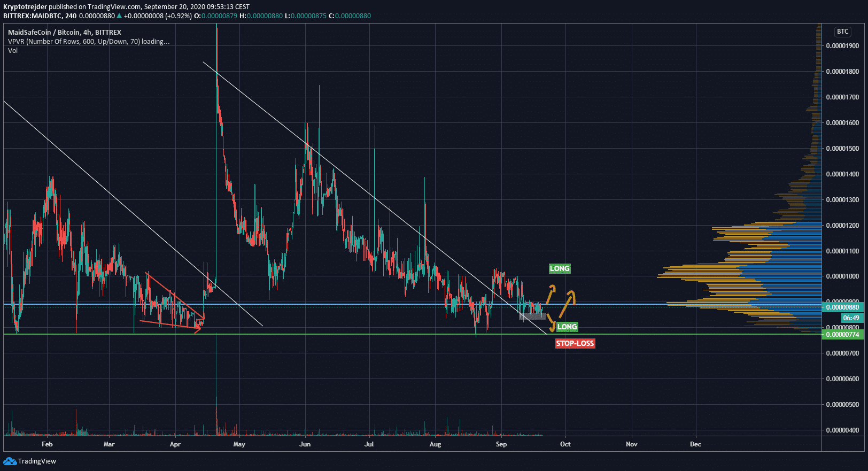Screen dimensions: 868x471
Task: Click the MaidSafeCoin / Bitcoin symbol title
Action: pyautogui.click(x=64, y=32)
